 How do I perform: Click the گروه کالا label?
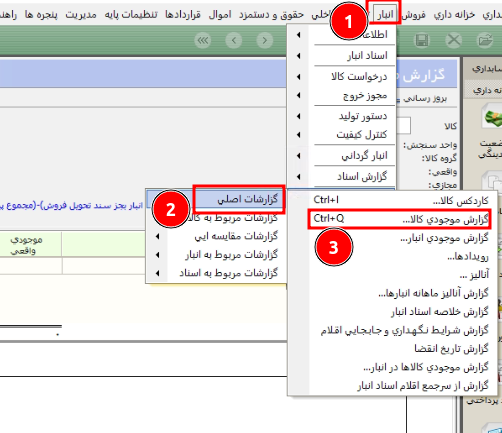click(439, 159)
